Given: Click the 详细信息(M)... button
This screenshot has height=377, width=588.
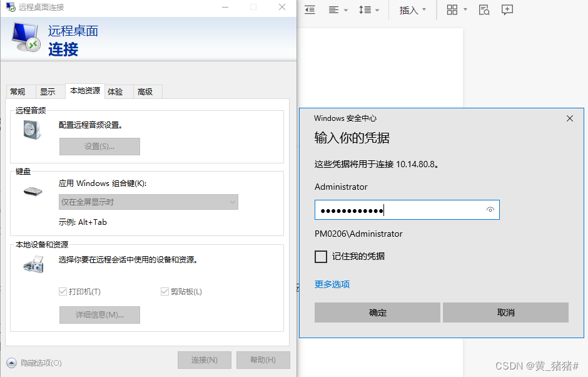Looking at the screenshot, I should (x=99, y=314).
